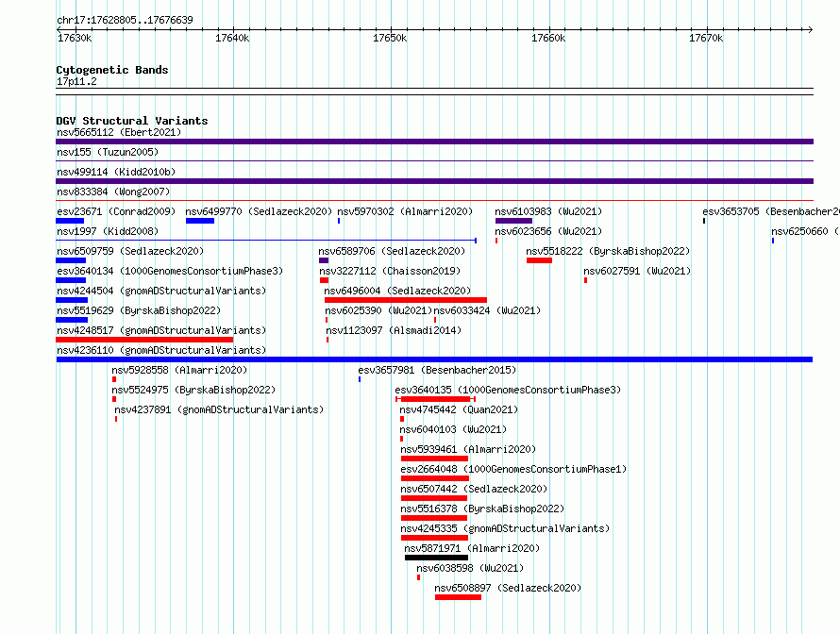Click nsv4244504 (gnomADStructuralVariants) label
This screenshot has width=840, height=634.
point(161,291)
